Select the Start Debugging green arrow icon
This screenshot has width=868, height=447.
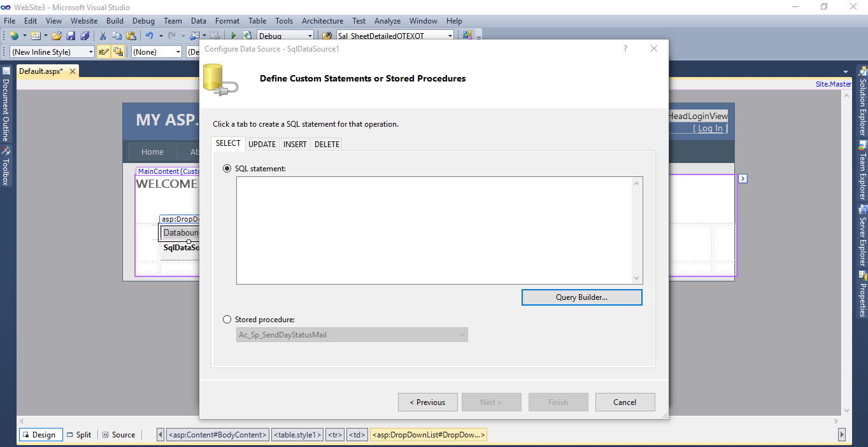point(233,36)
